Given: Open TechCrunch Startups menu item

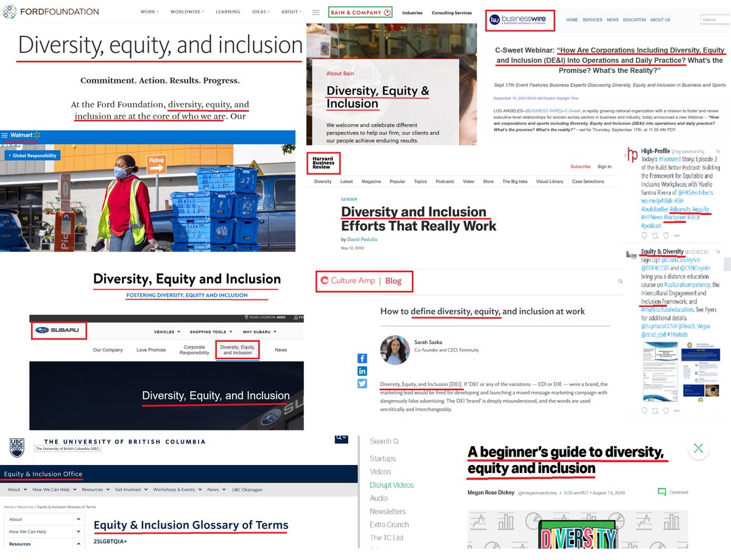Looking at the screenshot, I should [x=383, y=458].
